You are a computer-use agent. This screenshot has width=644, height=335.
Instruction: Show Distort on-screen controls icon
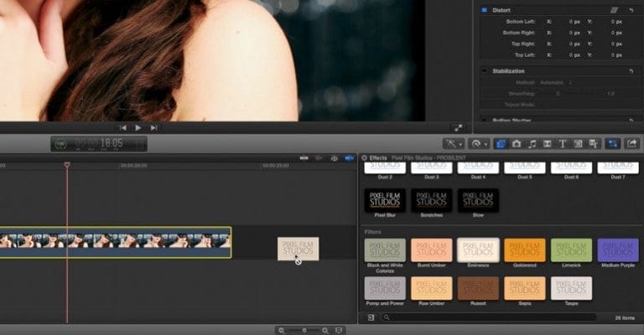tap(615, 10)
